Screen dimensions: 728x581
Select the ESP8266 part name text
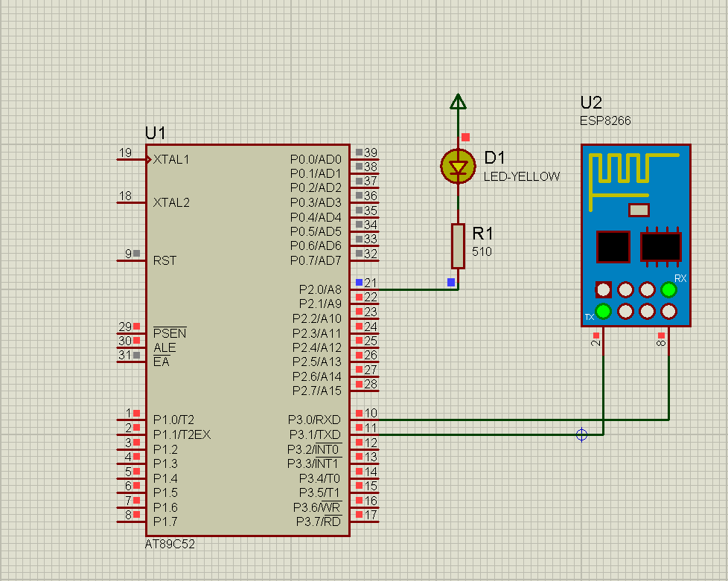(605, 121)
